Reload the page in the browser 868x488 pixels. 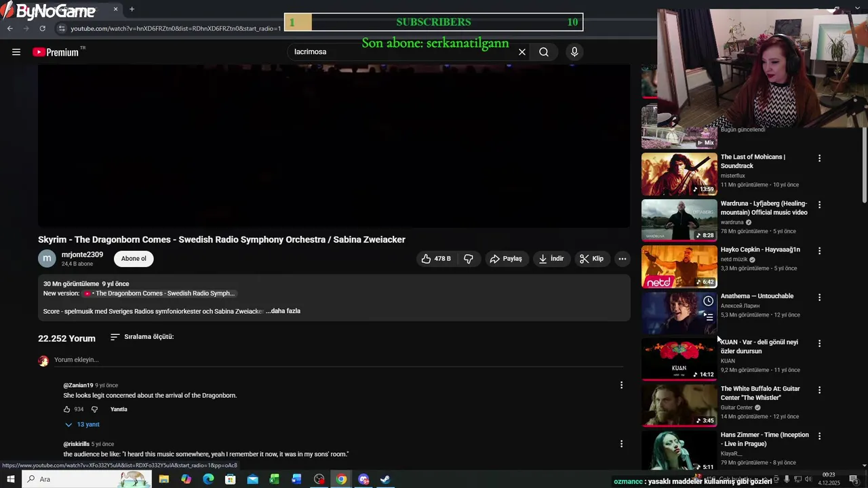point(43,28)
